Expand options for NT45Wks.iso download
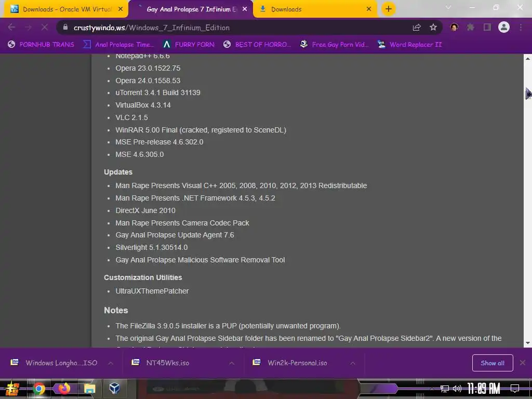The width and height of the screenshot is (532, 399). 232,363
